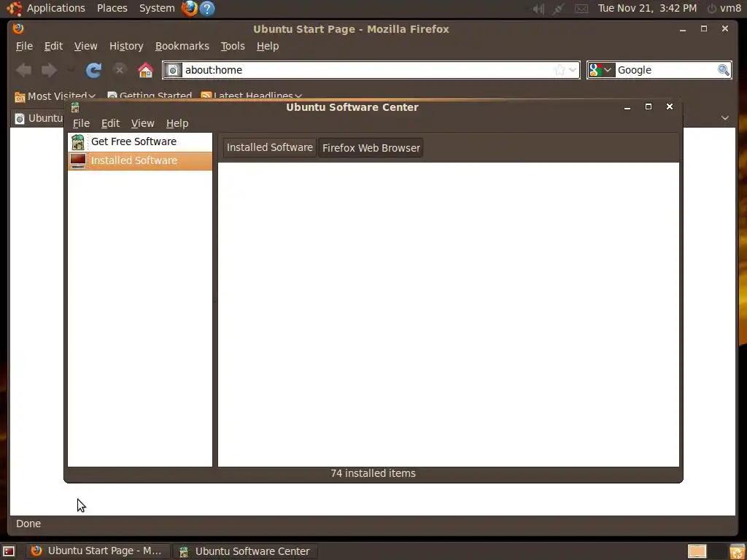Screen dimensions: 747x560
Task: Click the blue help icon in top panel
Action: click(207, 8)
